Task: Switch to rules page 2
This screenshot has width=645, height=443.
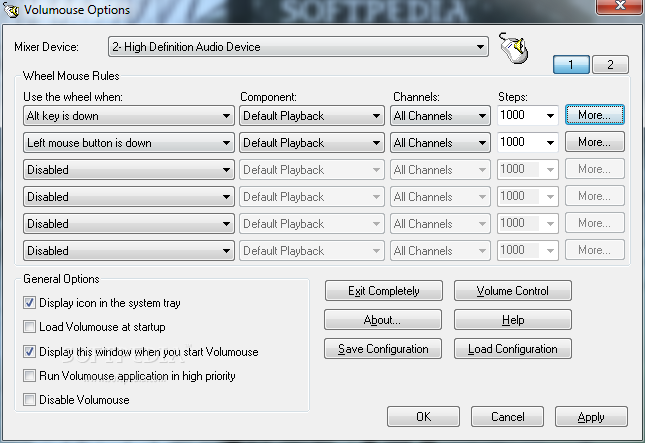Action: pos(610,65)
